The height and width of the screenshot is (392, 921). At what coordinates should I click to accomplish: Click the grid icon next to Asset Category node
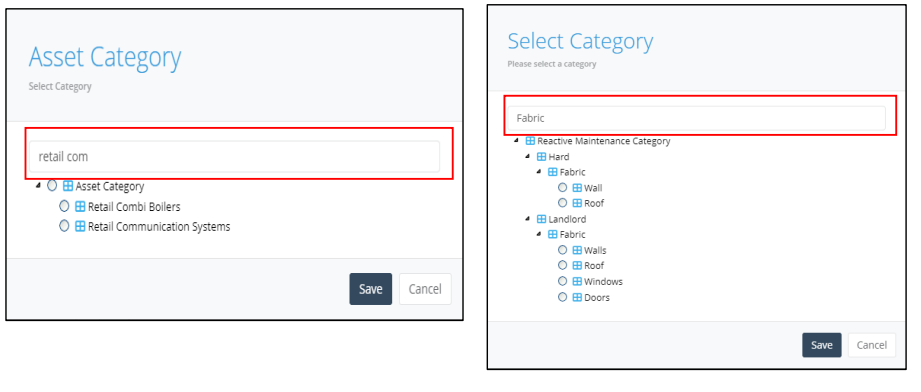pos(68,186)
